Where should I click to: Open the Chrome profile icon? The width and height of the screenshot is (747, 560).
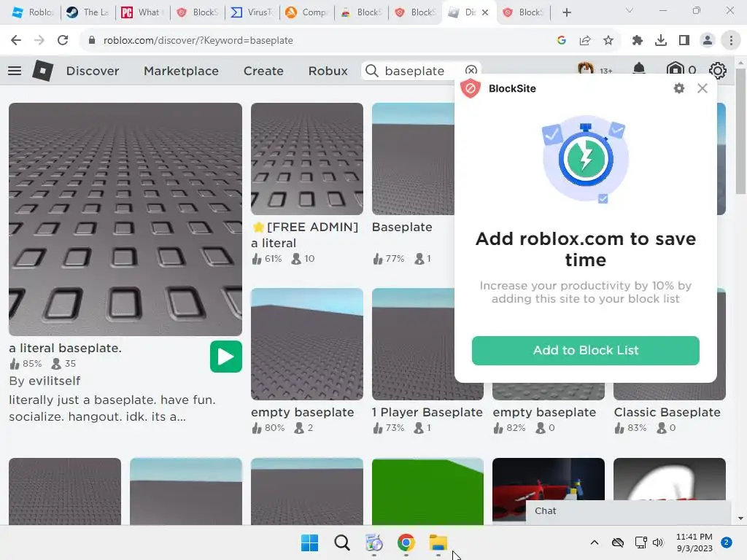708,41
